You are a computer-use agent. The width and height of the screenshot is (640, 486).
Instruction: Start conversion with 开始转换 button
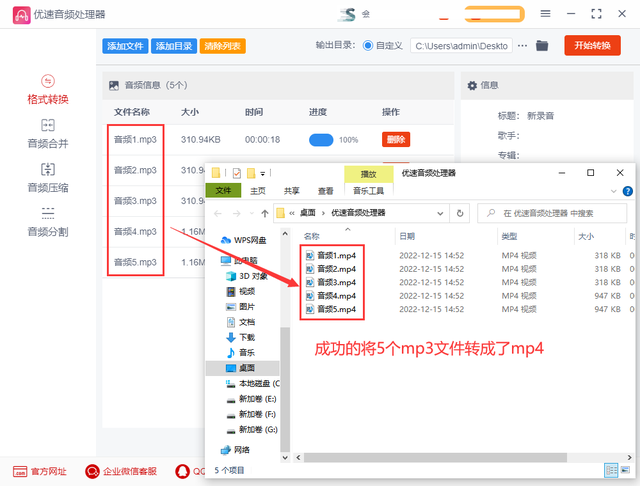(x=592, y=45)
